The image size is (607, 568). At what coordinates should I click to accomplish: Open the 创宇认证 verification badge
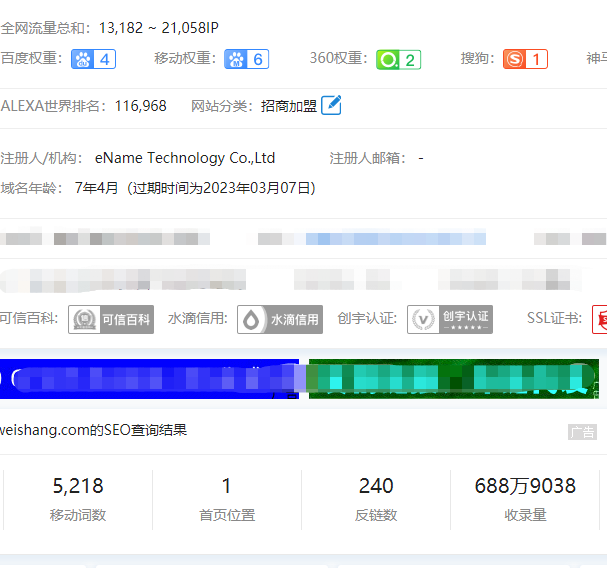(x=450, y=319)
